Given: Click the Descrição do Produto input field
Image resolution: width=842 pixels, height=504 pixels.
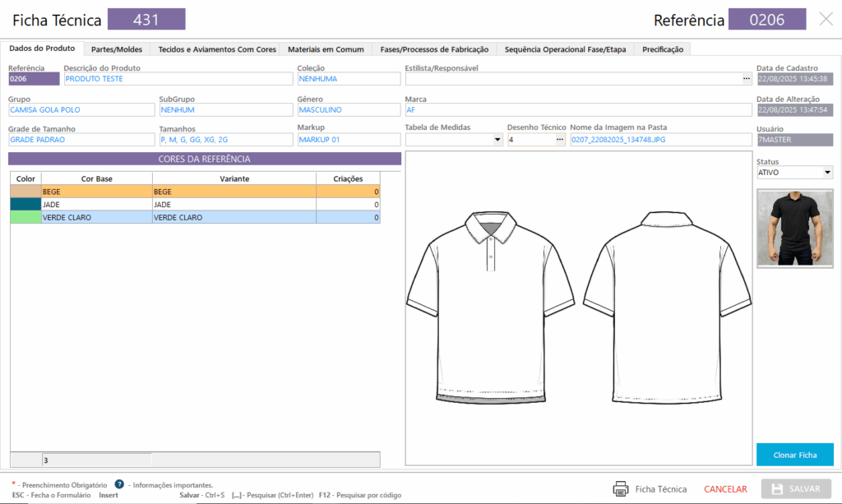Looking at the screenshot, I should click(178, 79).
